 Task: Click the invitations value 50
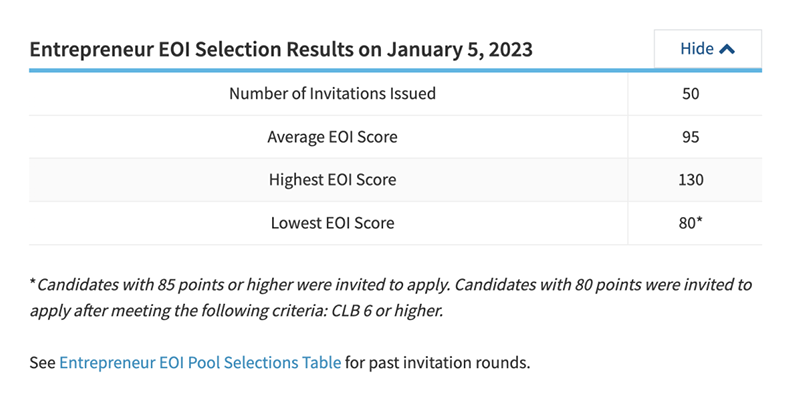tap(690, 95)
